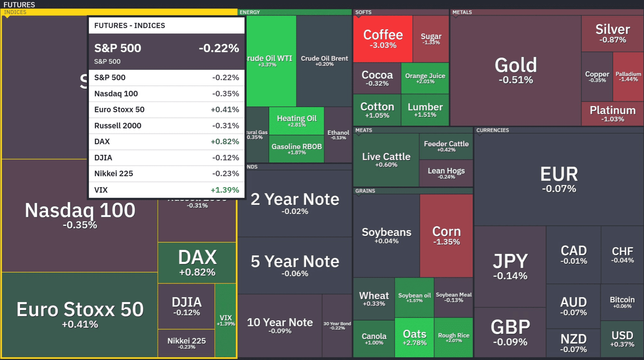Screen dimensions: 644x360
Task: Select the MEATS sector header
Action: [364, 130]
